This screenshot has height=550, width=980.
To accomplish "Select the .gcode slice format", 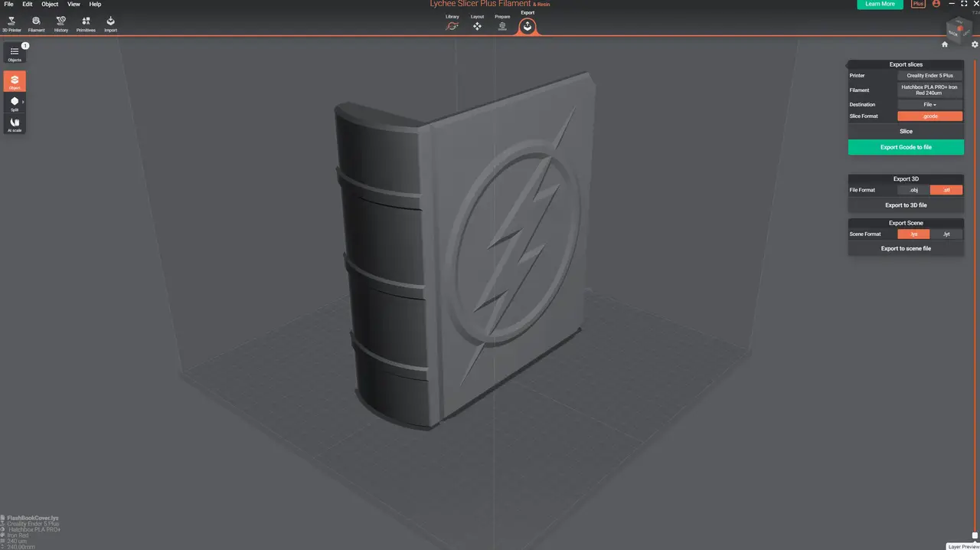I will pyautogui.click(x=929, y=116).
